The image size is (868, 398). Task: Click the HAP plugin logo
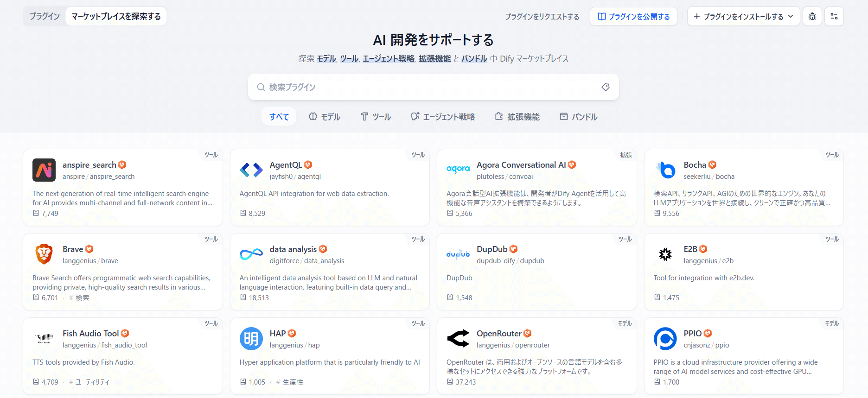coord(251,339)
